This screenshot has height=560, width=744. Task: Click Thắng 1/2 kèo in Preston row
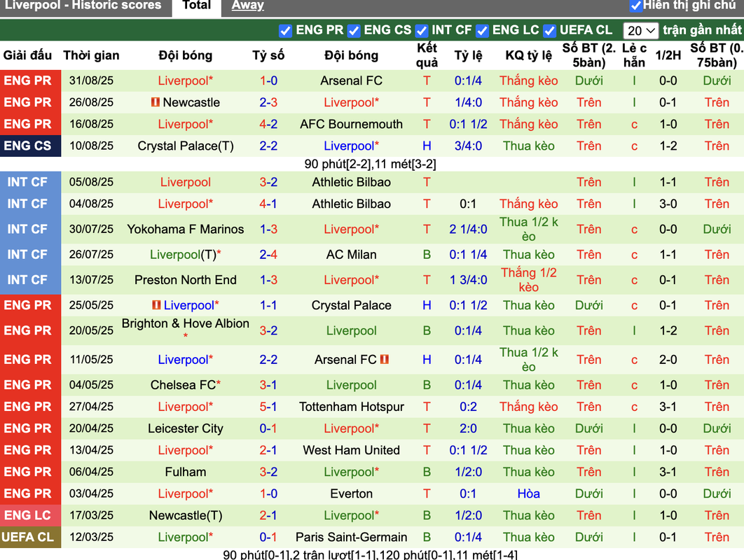pyautogui.click(x=528, y=280)
